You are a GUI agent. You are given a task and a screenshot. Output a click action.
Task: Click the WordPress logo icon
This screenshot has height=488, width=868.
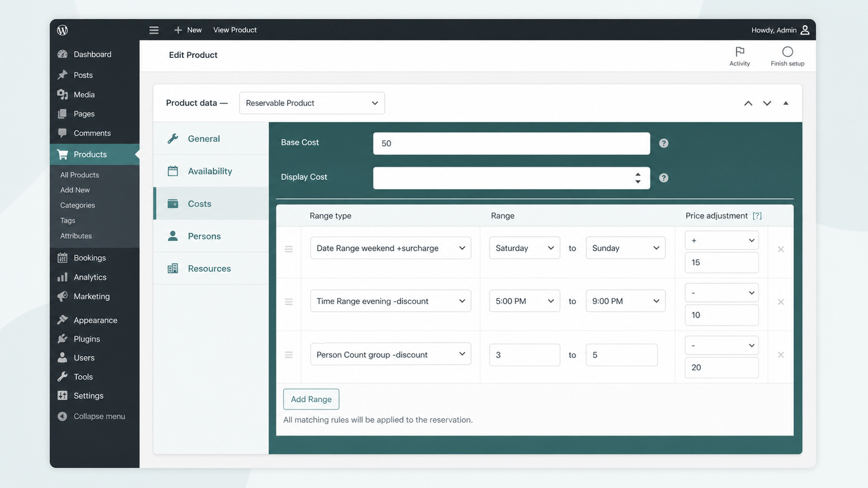coord(62,30)
